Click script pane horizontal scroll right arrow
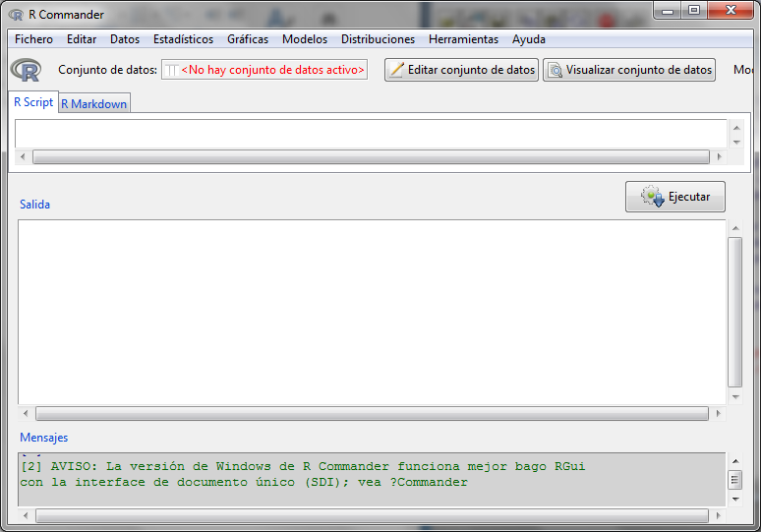Screen dimensions: 761x532 (720, 156)
